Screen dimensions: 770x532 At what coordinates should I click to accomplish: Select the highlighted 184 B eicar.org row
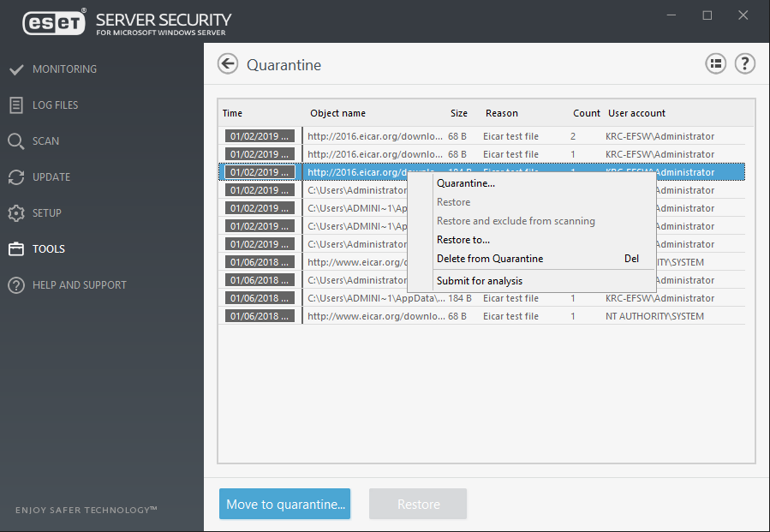click(x=481, y=172)
